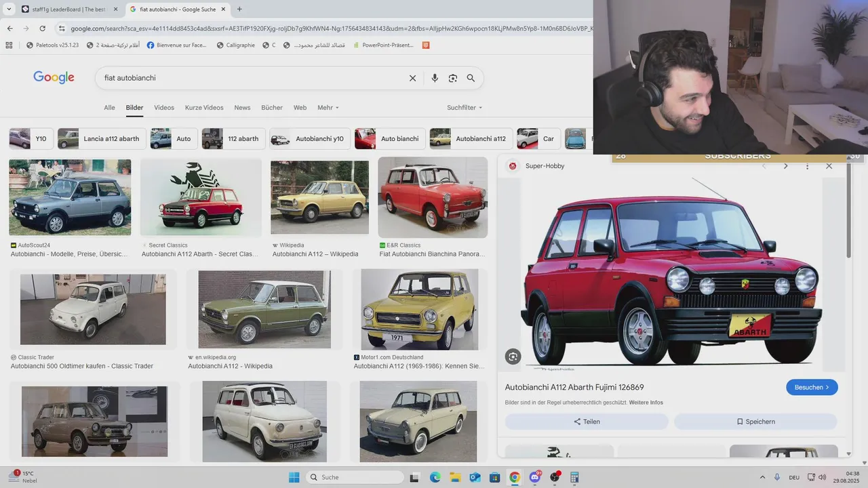Open a new browser tab
Image resolution: width=868 pixels, height=488 pixels.
click(x=239, y=9)
